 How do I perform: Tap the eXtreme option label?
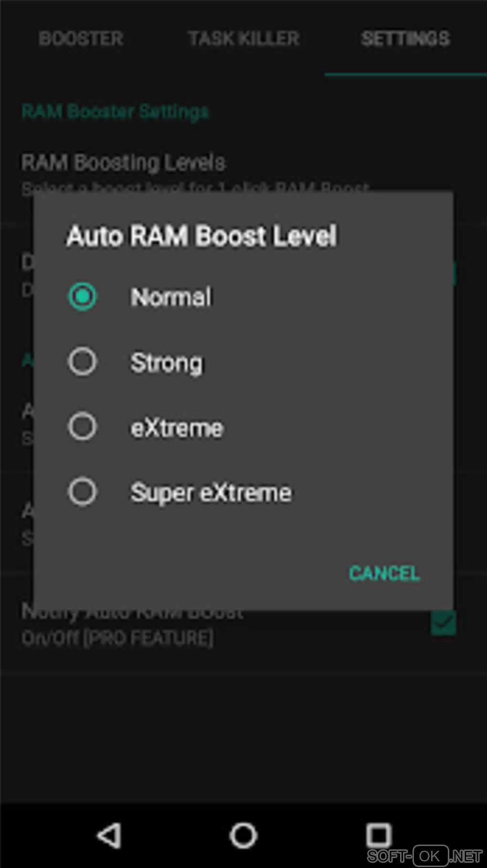pos(177,428)
